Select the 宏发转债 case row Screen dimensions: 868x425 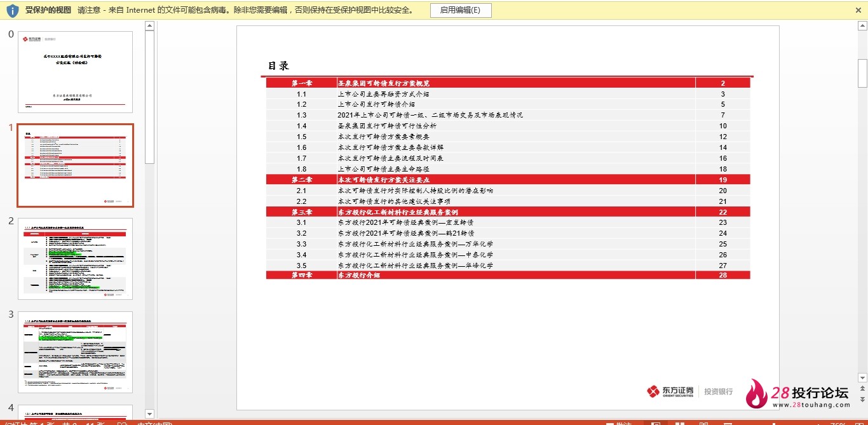(508, 222)
